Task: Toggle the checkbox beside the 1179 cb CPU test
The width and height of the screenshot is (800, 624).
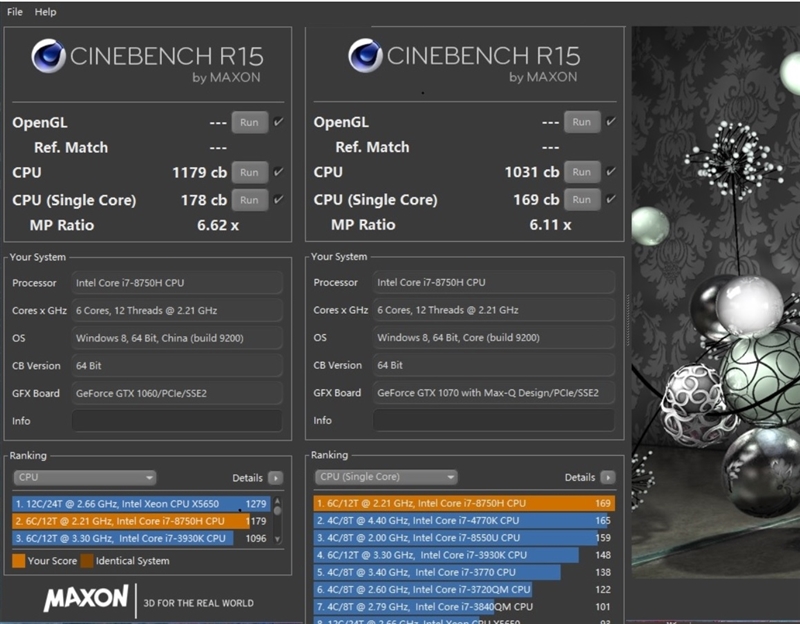Action: [x=278, y=172]
